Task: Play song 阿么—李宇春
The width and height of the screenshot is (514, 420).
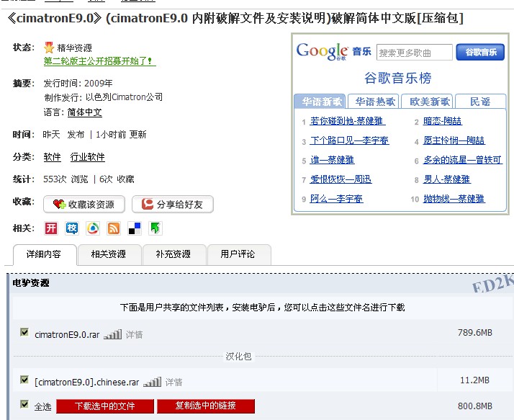Action: 336,199
